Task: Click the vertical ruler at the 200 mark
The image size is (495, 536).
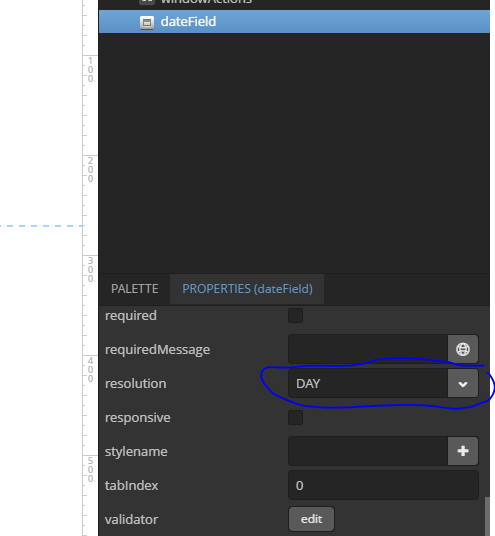Action: [x=90, y=170]
